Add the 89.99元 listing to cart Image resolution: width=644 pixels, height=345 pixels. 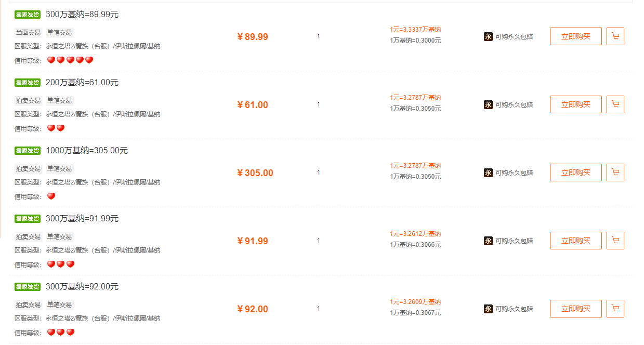[x=615, y=36]
